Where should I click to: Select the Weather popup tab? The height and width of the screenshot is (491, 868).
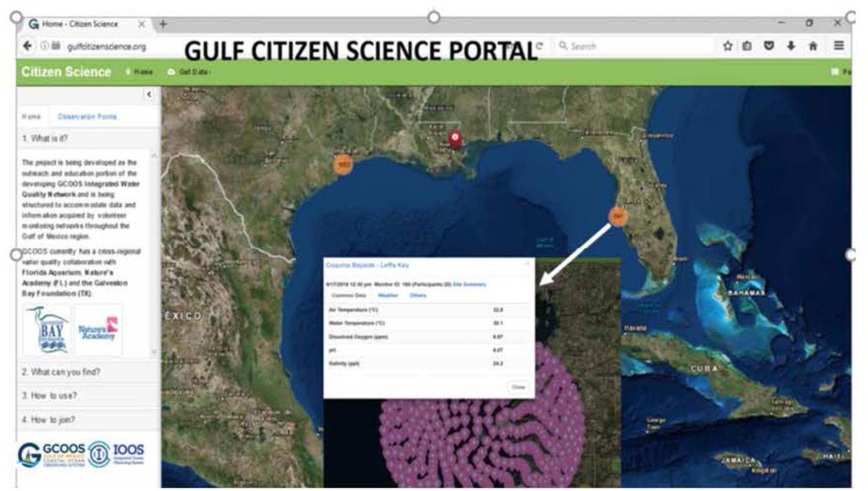pyautogui.click(x=388, y=295)
